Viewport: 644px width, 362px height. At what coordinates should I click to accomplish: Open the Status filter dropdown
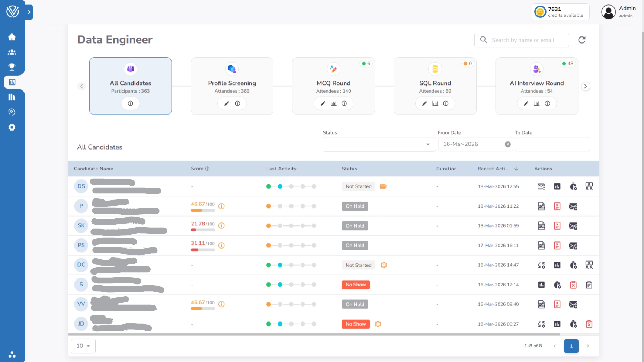pyautogui.click(x=379, y=144)
